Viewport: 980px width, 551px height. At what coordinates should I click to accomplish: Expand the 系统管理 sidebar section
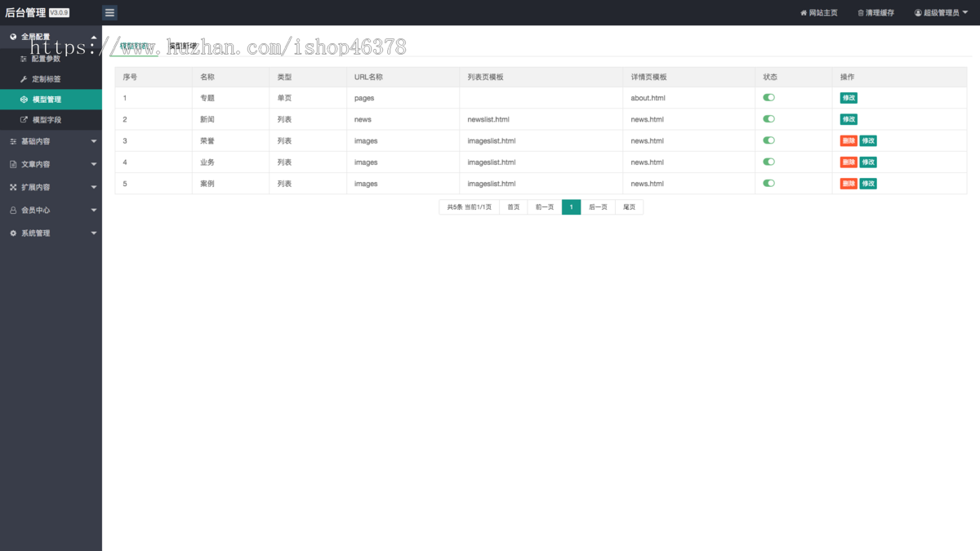[x=51, y=233]
